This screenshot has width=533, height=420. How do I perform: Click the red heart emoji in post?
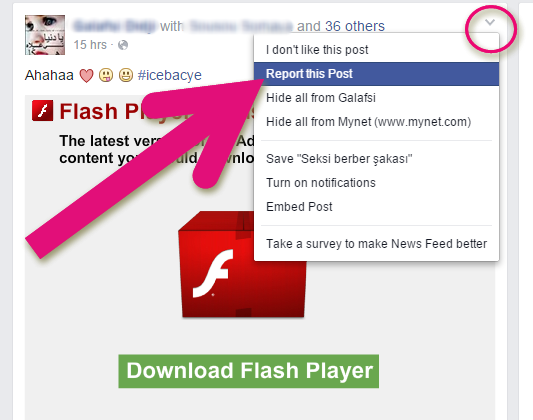(86, 75)
